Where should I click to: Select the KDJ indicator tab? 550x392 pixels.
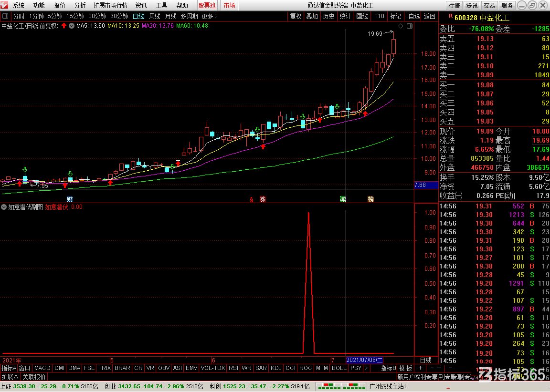tap(276, 368)
